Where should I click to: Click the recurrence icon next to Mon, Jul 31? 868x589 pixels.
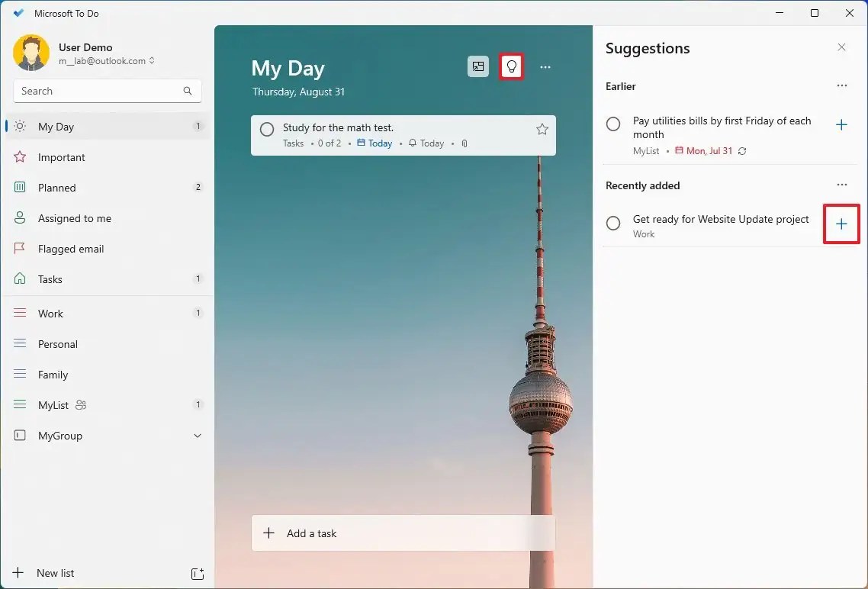pos(741,151)
